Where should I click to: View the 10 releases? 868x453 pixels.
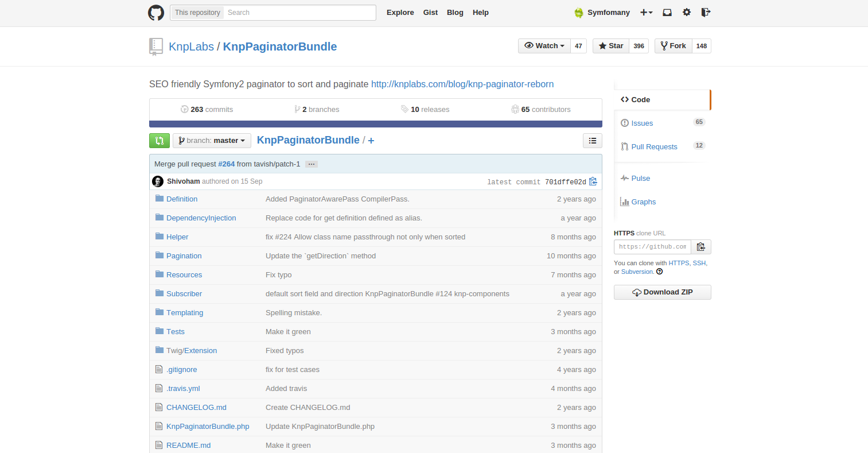(x=425, y=109)
